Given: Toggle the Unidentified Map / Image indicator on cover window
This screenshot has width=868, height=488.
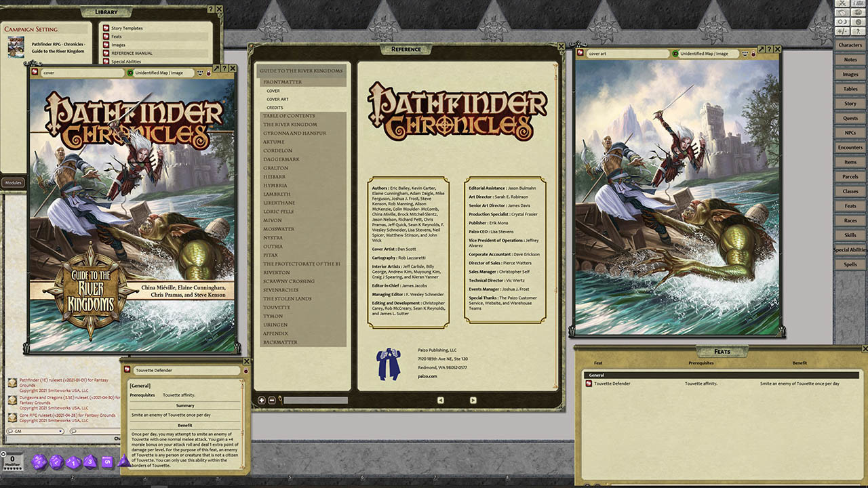Looking at the screenshot, I should click(130, 73).
